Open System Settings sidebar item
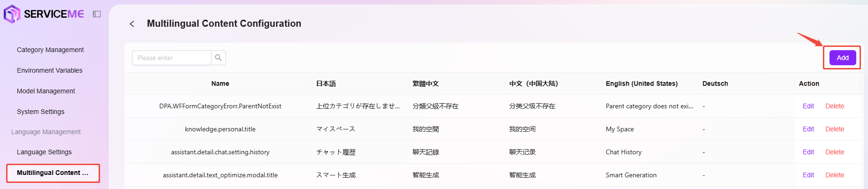This screenshot has height=189, width=868. point(41,112)
